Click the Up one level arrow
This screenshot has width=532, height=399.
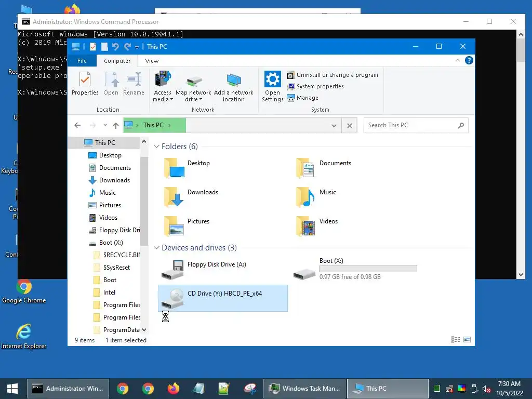point(116,126)
